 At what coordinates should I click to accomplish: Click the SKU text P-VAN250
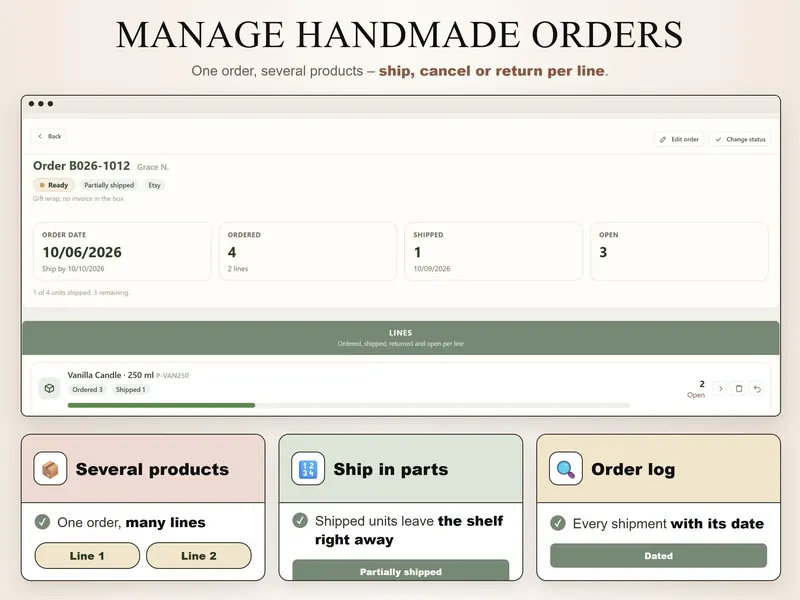(x=172, y=376)
